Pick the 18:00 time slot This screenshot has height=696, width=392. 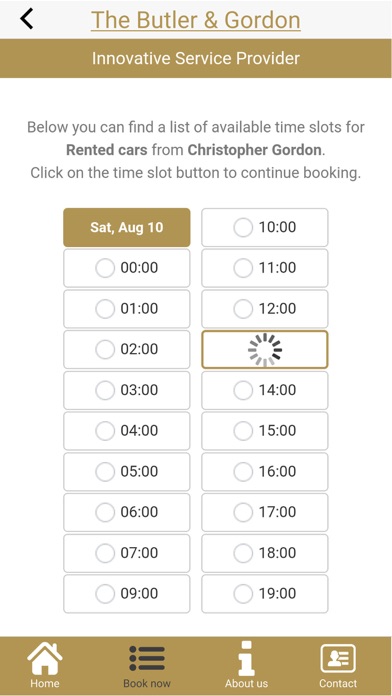point(265,553)
